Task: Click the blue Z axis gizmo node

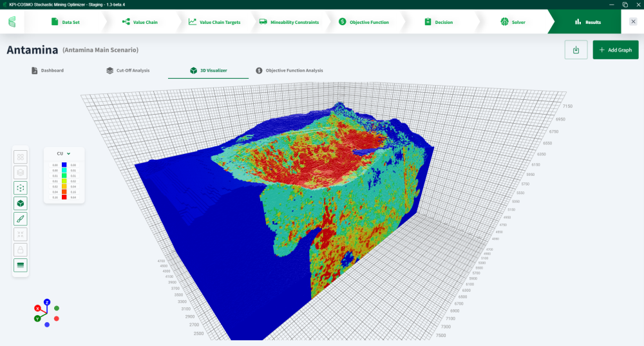Action: tap(47, 302)
